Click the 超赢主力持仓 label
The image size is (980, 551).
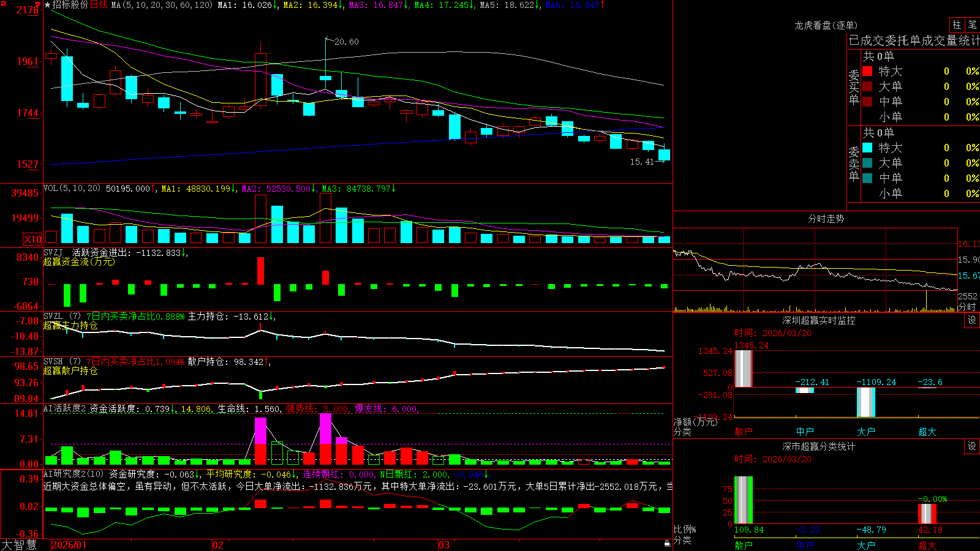pyautogui.click(x=70, y=325)
